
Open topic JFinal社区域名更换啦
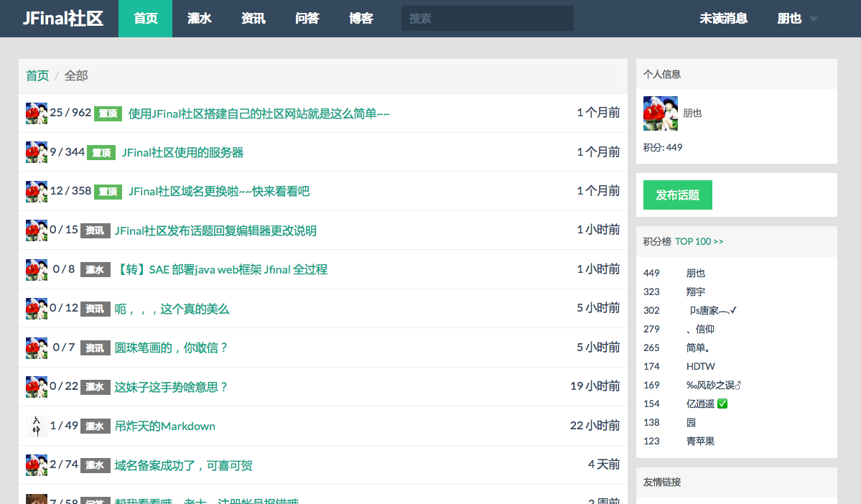[x=218, y=191]
